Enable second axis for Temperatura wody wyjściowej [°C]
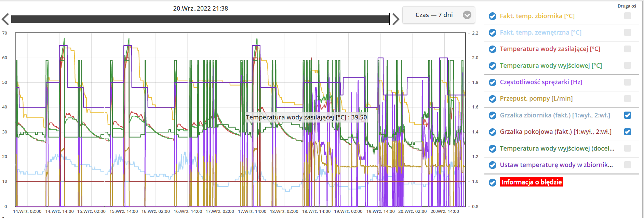The width and height of the screenshot is (644, 218). [628, 65]
